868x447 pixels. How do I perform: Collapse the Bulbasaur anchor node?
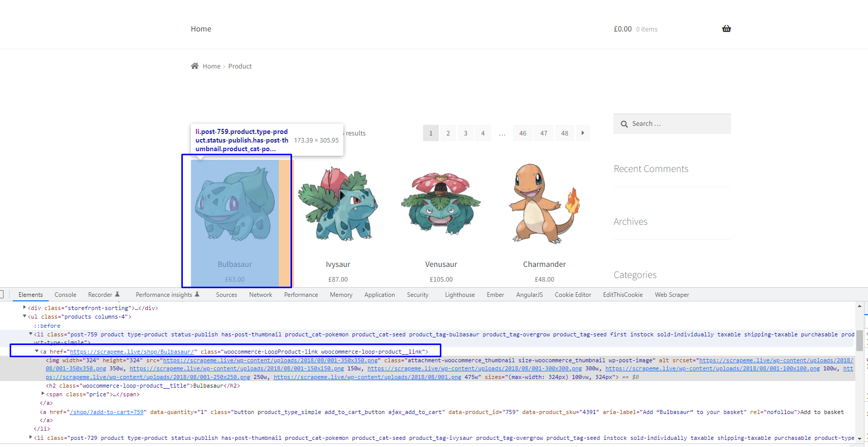tap(37, 351)
